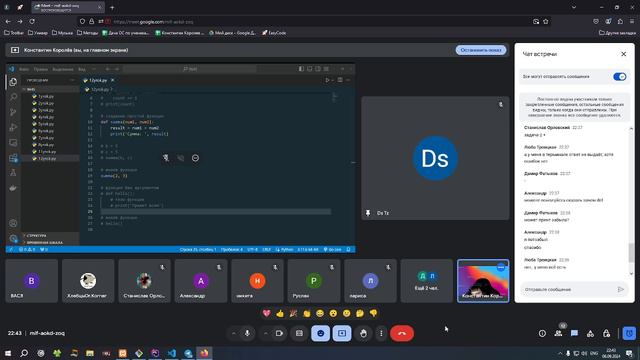
Task: Stop presenting with Остановить показ button
Action: pos(481,50)
